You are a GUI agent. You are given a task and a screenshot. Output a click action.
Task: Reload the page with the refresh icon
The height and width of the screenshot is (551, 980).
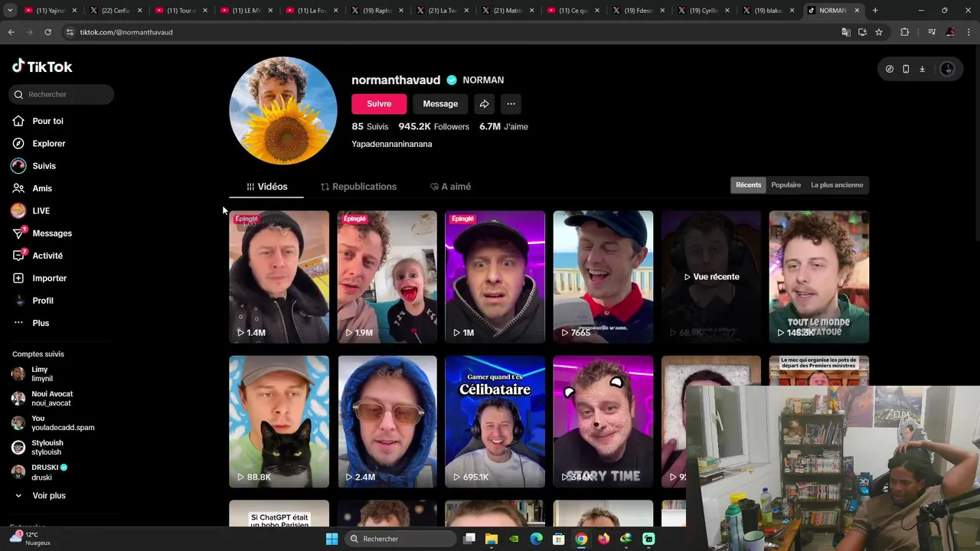(x=47, y=32)
